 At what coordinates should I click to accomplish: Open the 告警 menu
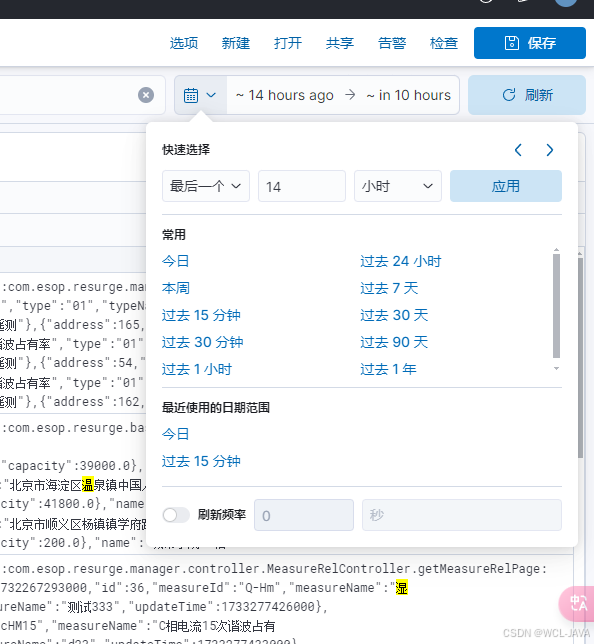click(x=392, y=43)
